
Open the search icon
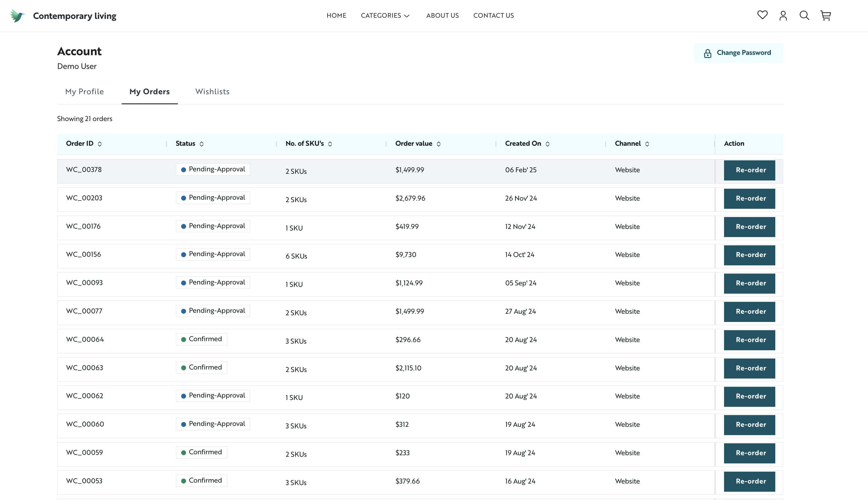[x=804, y=16]
